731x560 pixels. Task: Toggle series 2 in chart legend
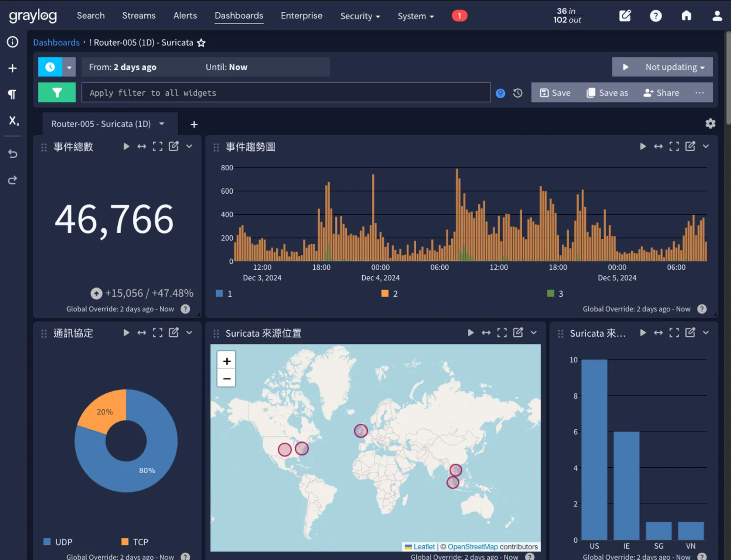(390, 294)
